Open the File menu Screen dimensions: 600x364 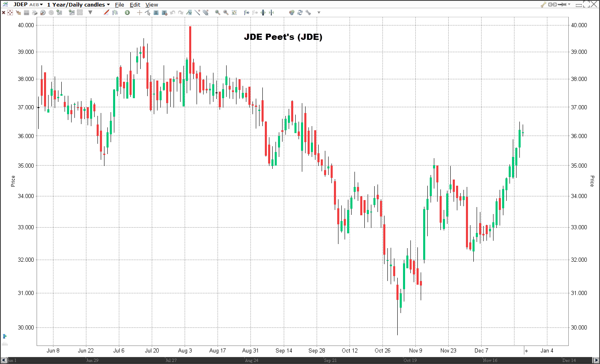click(119, 5)
